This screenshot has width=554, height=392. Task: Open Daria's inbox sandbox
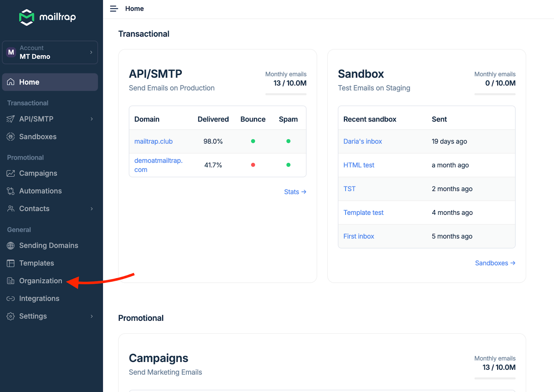coord(363,142)
